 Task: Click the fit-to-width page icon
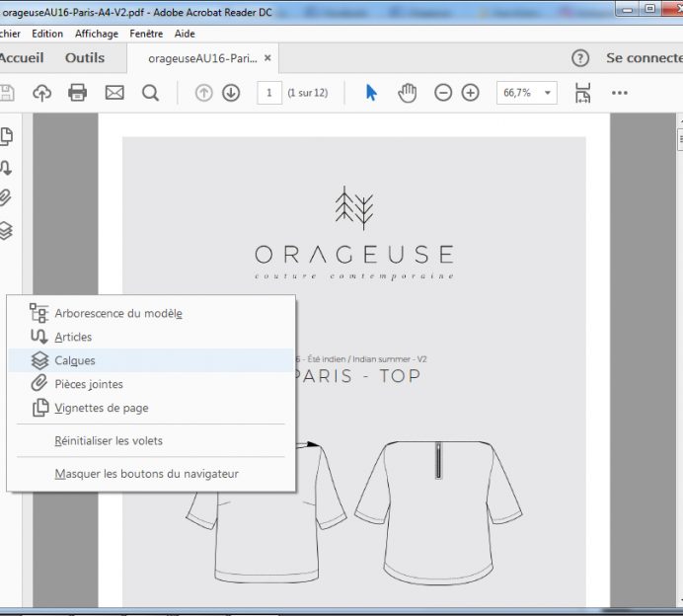click(582, 93)
